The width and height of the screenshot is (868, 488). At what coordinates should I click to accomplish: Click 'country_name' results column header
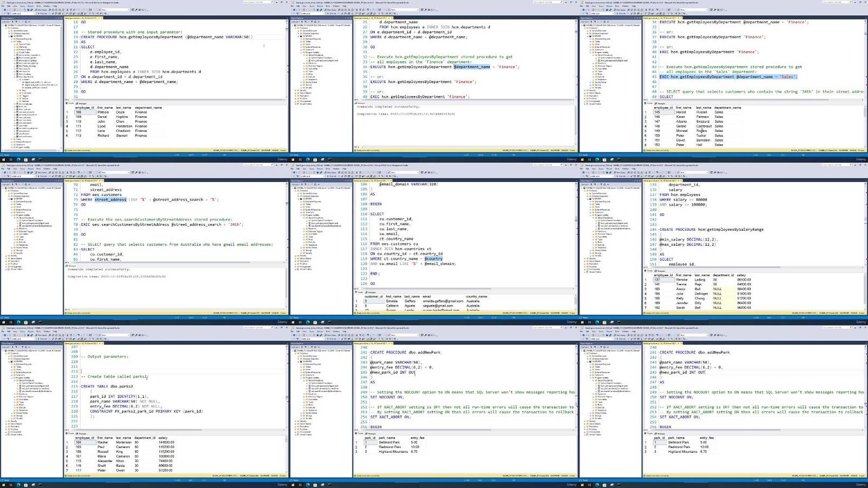coord(476,296)
